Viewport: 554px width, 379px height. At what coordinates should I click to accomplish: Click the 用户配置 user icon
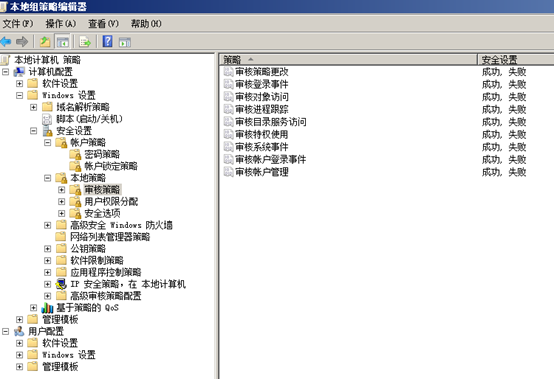click(x=19, y=331)
